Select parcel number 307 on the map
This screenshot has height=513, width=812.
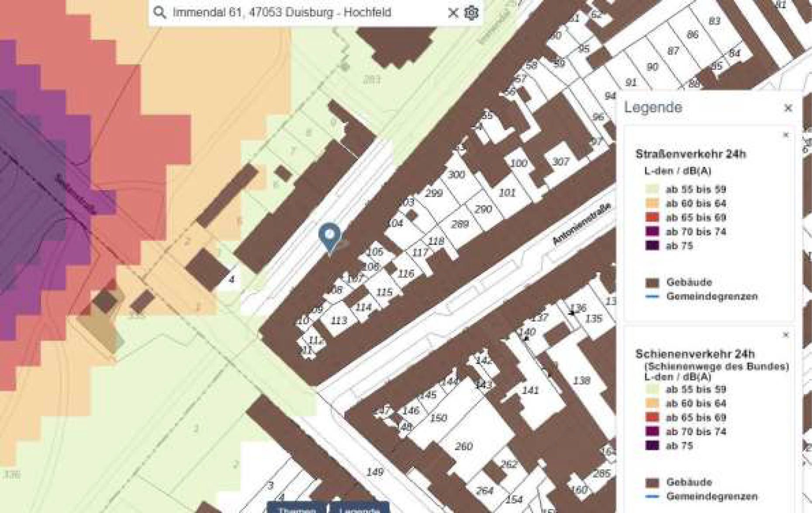pos(560,162)
